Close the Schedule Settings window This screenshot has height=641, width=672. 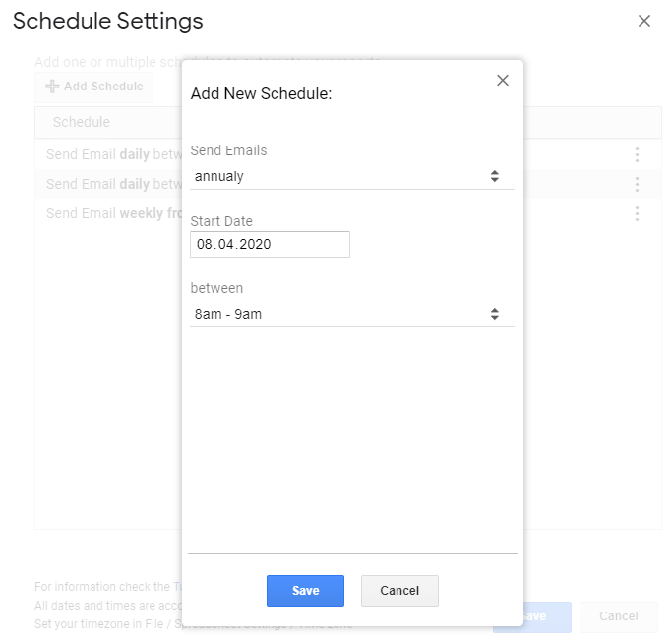click(x=644, y=21)
